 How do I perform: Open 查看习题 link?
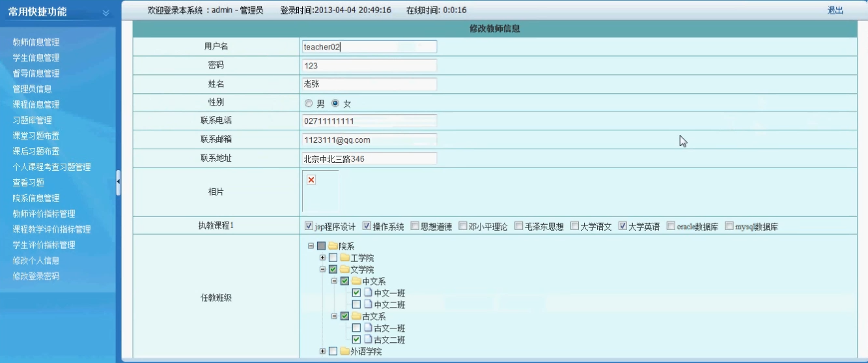coord(28,183)
